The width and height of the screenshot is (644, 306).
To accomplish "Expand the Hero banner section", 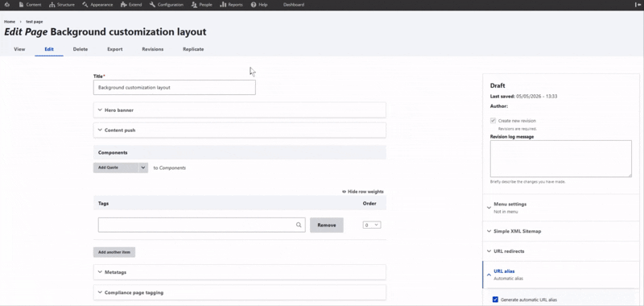I will (239, 110).
